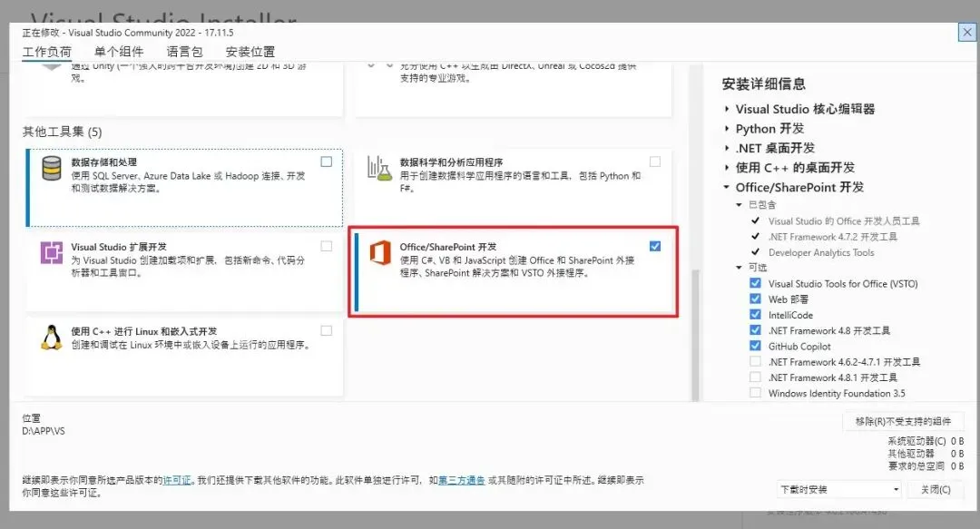Uncheck the IntelliCode option

pyautogui.click(x=756, y=315)
